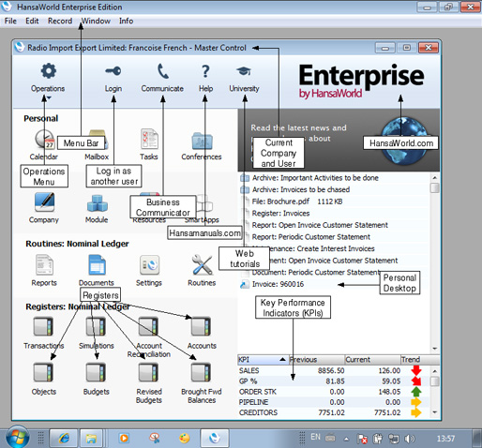Open the Accounts register
Viewport: 482px width, 448px height.
202,327
